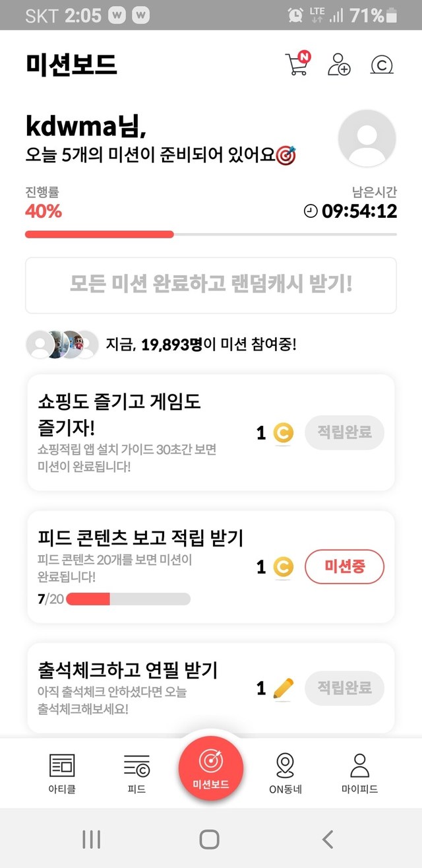Tap 적립완료 on the attendance check card
The image size is (422, 868).
[344, 688]
